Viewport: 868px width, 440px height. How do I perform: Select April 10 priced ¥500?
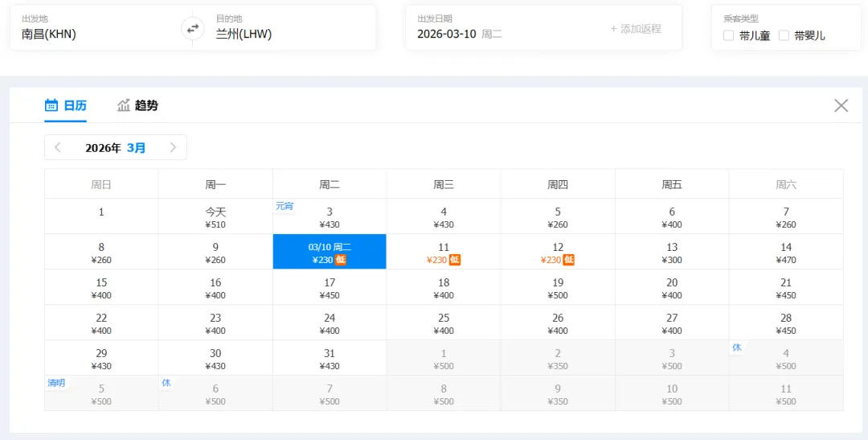(671, 393)
